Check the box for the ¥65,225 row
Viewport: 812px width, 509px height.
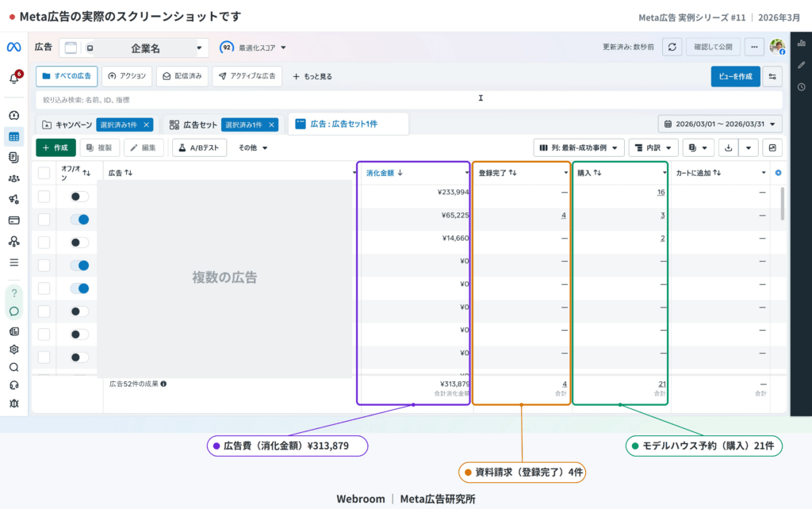click(44, 220)
